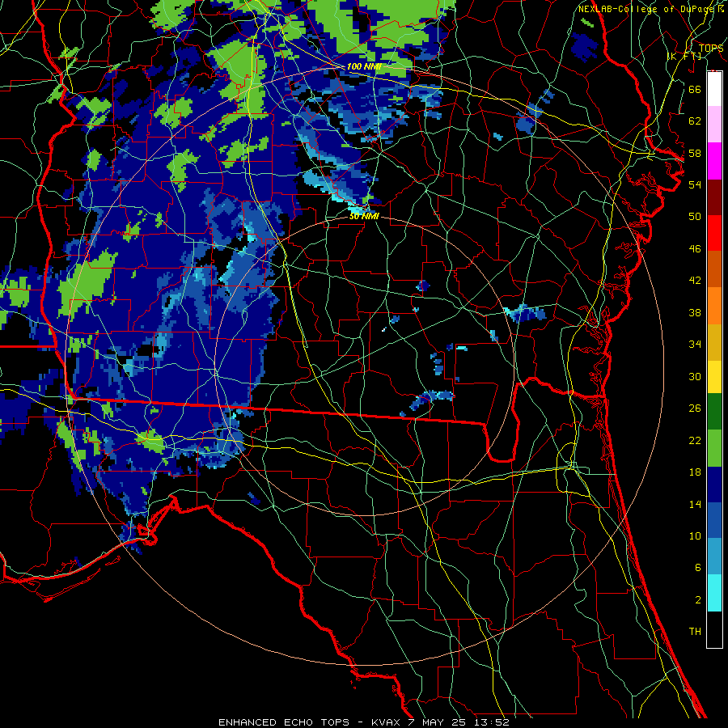Click the TOPS legend title
This screenshot has width=728, height=728.
711,49
